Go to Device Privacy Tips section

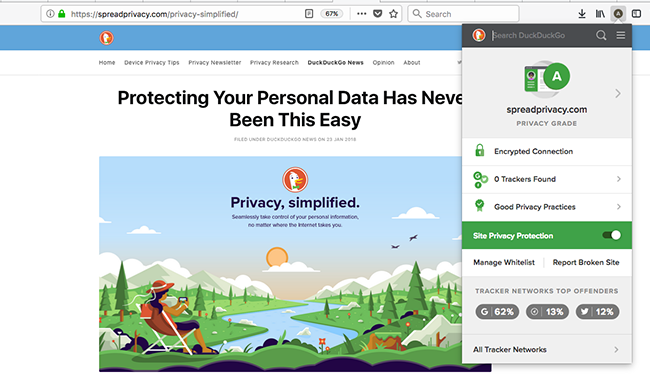coord(152,63)
